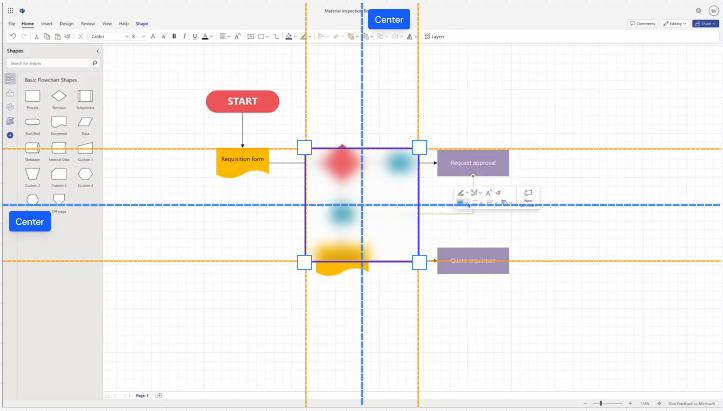
Task: Toggle underline text formatting
Action: (x=193, y=36)
